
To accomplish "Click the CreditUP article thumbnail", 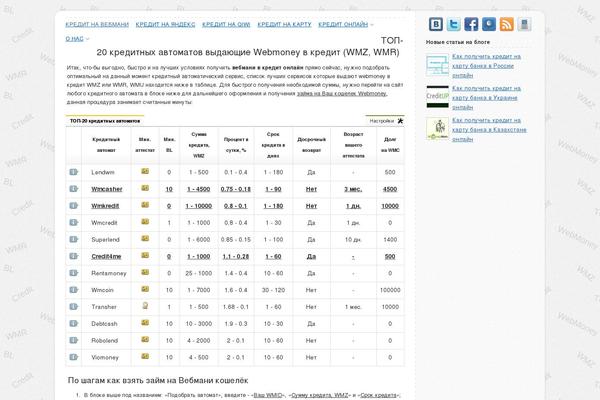I will click(437, 97).
